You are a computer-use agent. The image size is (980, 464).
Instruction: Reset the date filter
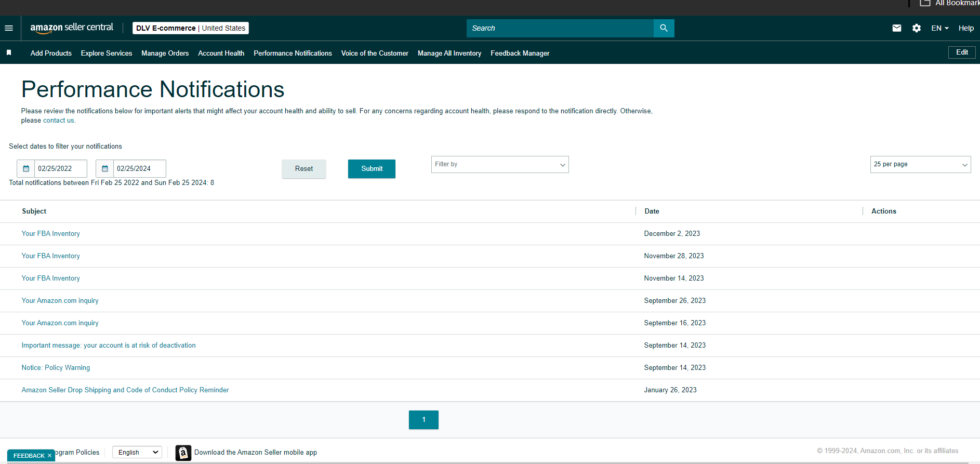[x=304, y=169]
